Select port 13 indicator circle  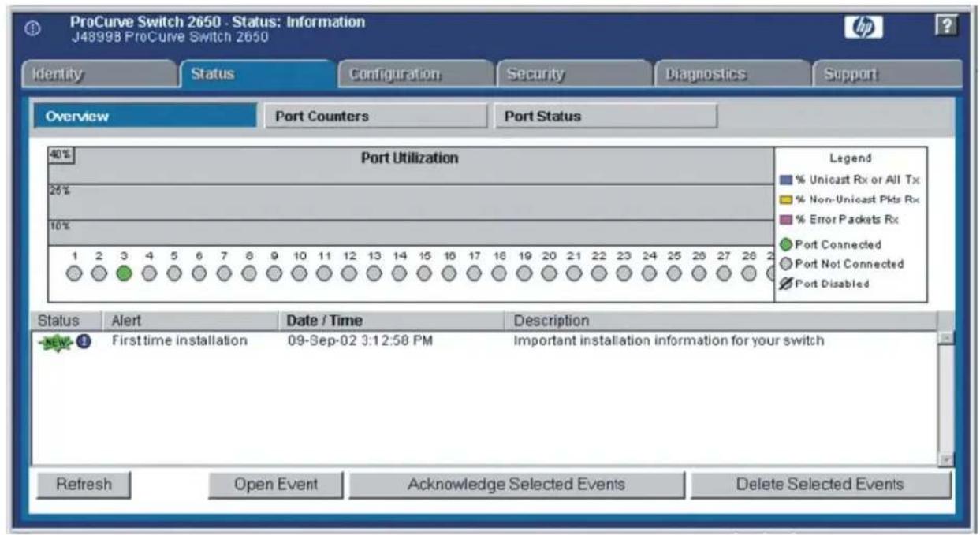click(374, 273)
